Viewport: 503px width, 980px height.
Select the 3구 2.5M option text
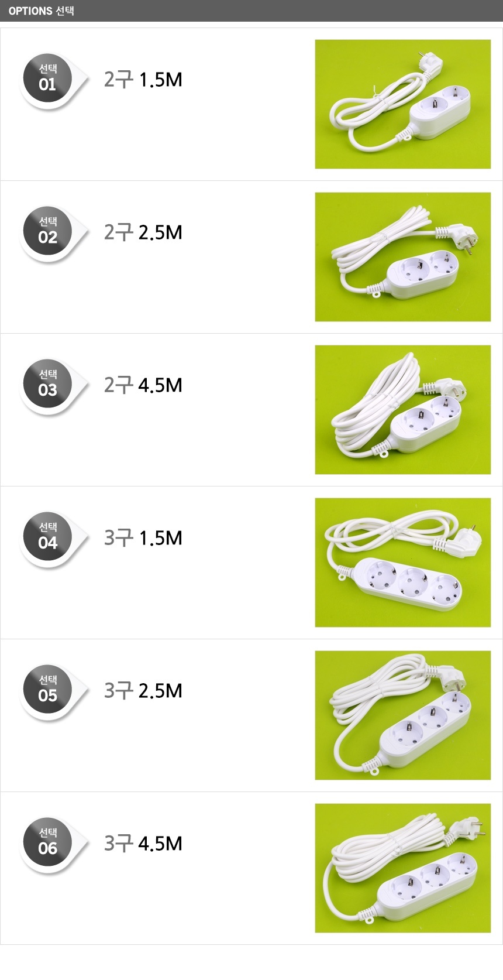click(x=143, y=691)
